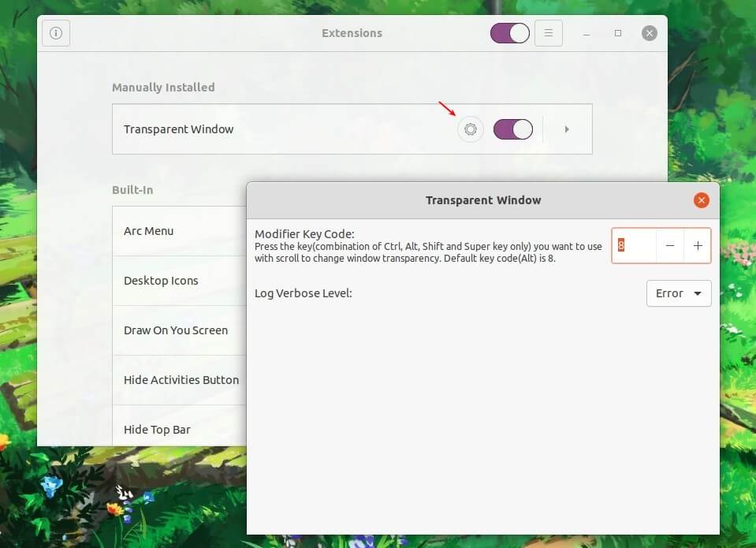
Task: Click inside the Modifier Key Code field
Action: click(x=634, y=245)
